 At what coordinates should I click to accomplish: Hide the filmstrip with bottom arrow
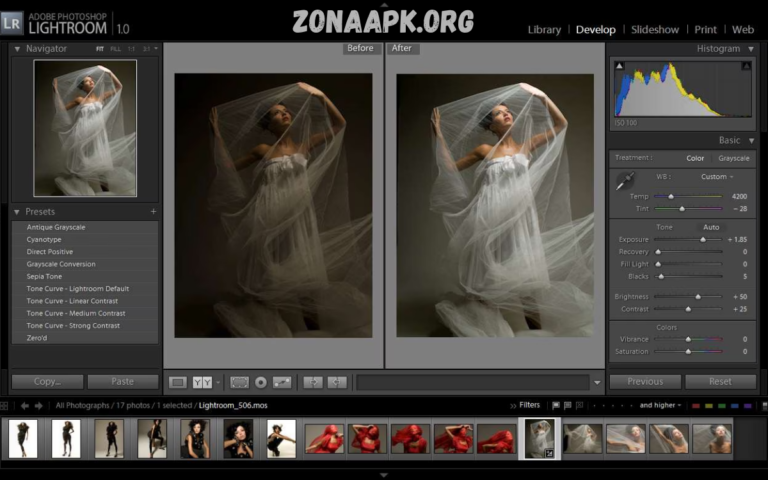384,475
